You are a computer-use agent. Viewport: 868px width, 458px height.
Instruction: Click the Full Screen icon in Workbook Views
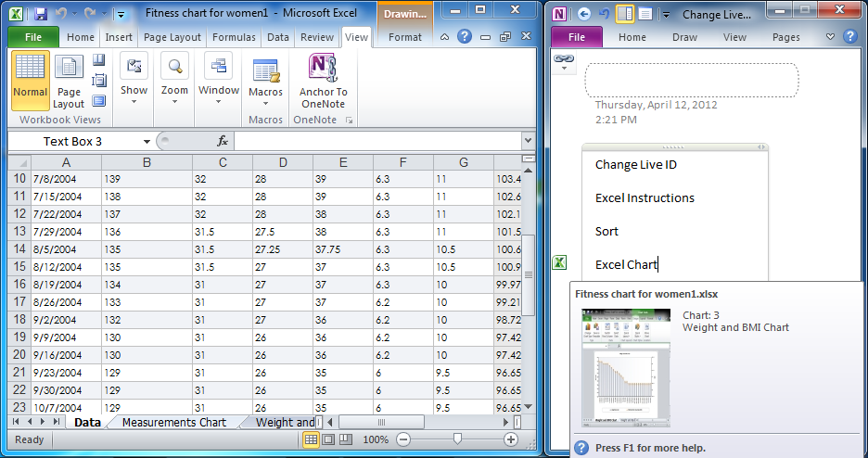[98, 101]
